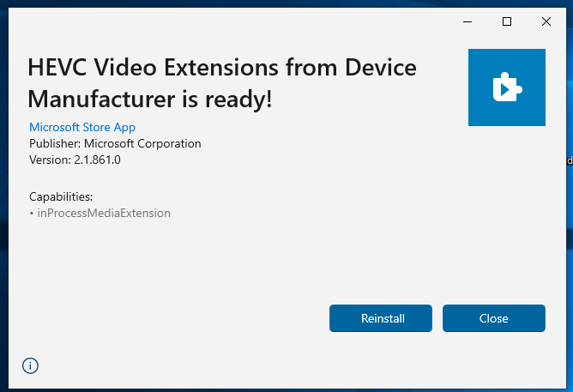
Task: Minimize the App Installer window
Action: click(467, 21)
